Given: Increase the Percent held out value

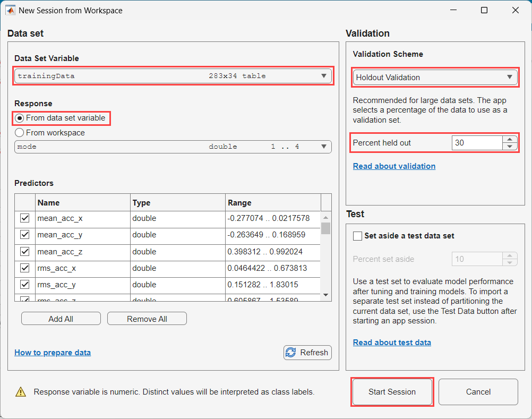Looking at the screenshot, I should 510,139.
